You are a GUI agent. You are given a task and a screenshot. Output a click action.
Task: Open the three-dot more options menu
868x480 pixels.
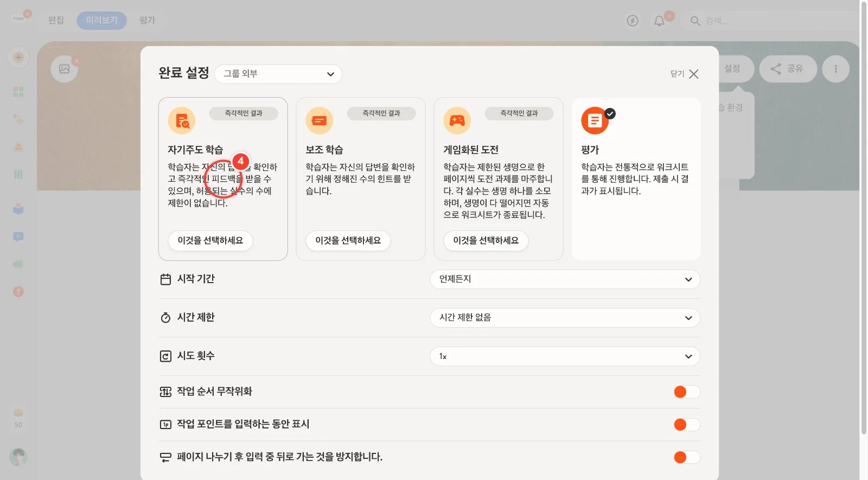835,69
